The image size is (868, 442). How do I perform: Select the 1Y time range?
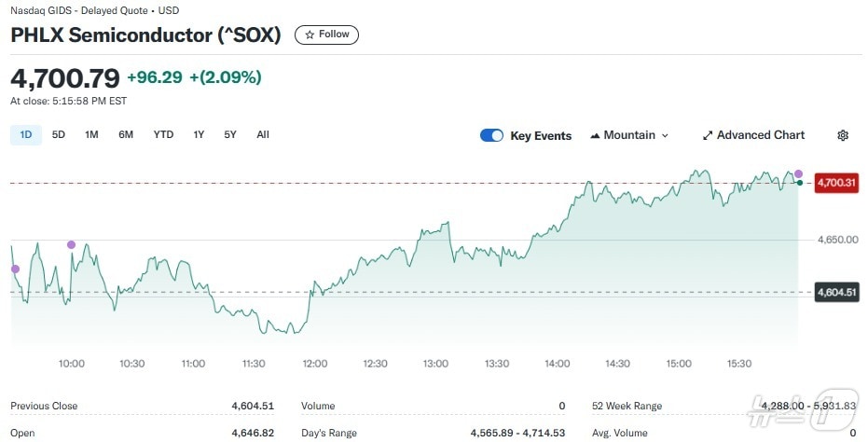199,134
